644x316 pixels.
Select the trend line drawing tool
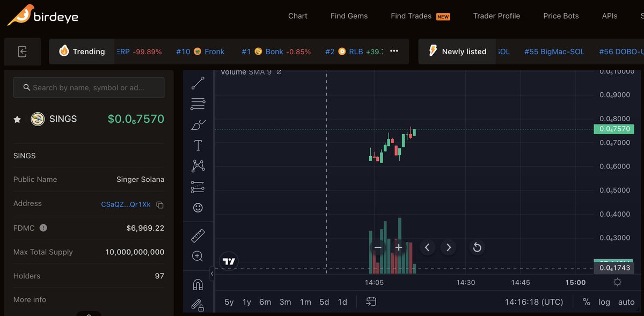[x=198, y=83]
